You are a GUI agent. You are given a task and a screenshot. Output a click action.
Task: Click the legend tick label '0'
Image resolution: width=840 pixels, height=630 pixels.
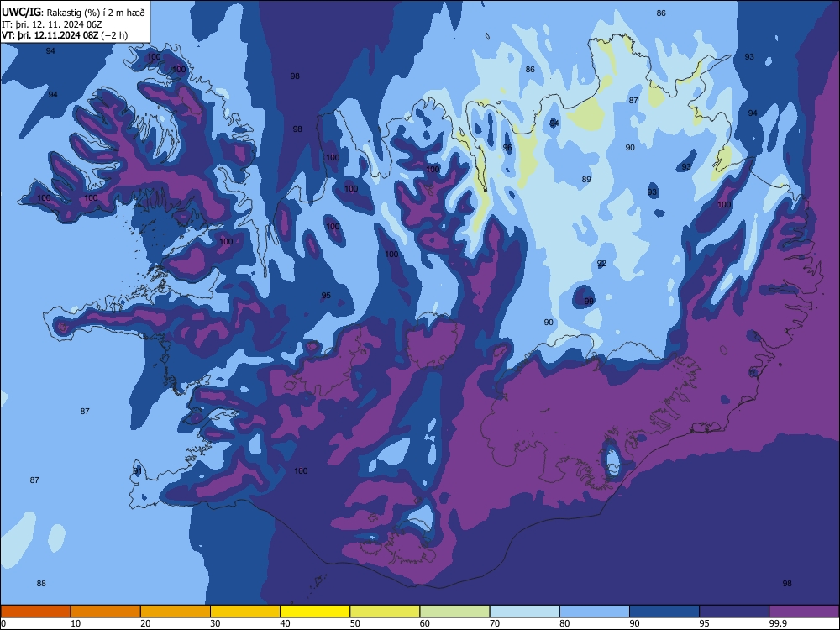[x=3, y=623]
